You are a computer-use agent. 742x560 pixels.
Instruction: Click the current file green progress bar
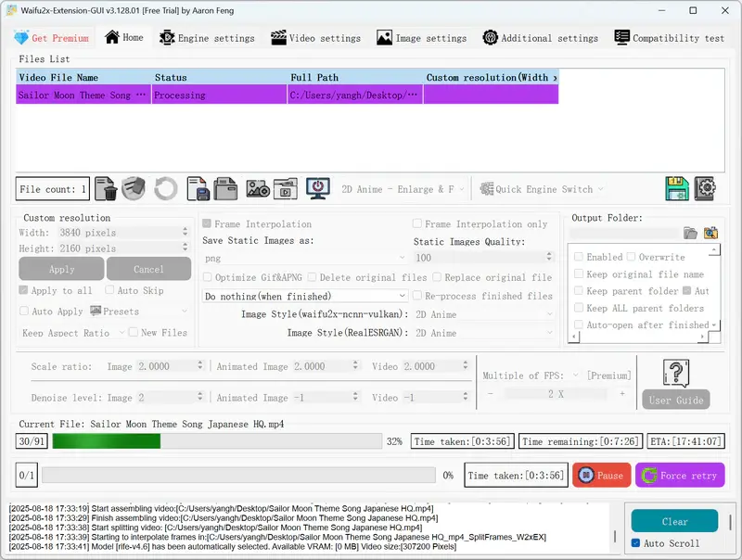click(x=216, y=441)
